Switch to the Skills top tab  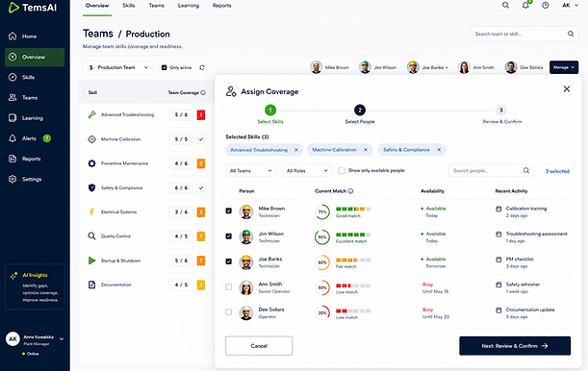click(129, 6)
